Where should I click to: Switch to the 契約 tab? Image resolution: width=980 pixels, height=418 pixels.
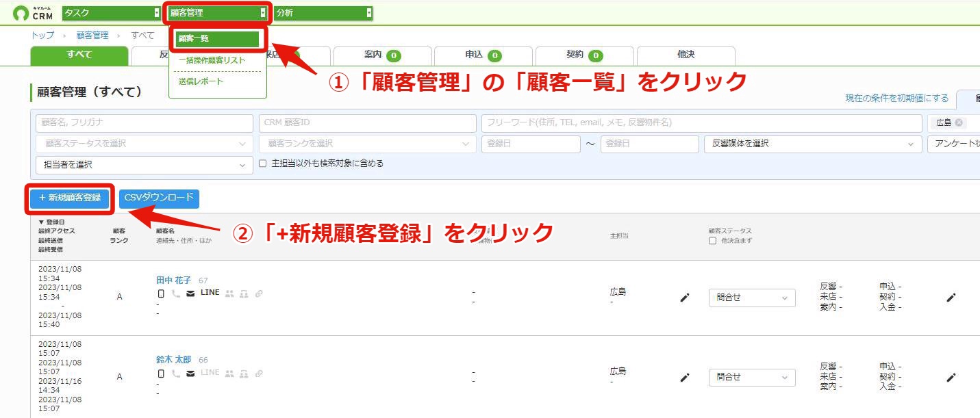tap(584, 55)
